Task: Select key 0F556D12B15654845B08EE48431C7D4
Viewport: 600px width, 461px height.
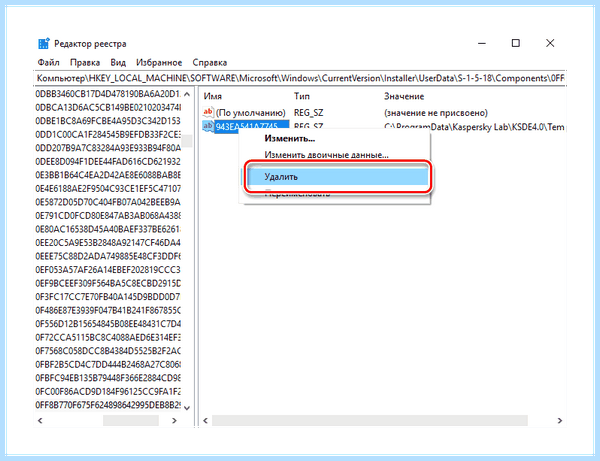Action: (x=108, y=324)
